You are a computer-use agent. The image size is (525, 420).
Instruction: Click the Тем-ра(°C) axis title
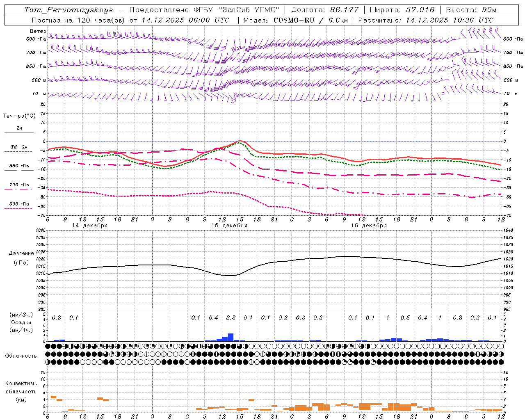coord(19,116)
